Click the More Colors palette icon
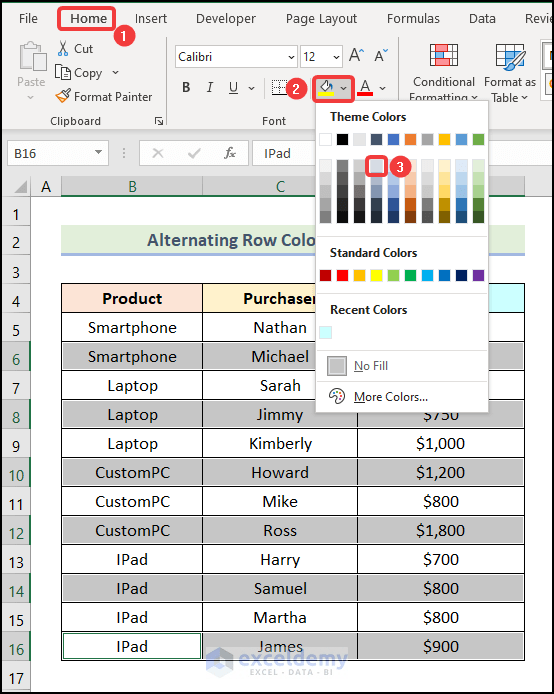 tap(337, 396)
